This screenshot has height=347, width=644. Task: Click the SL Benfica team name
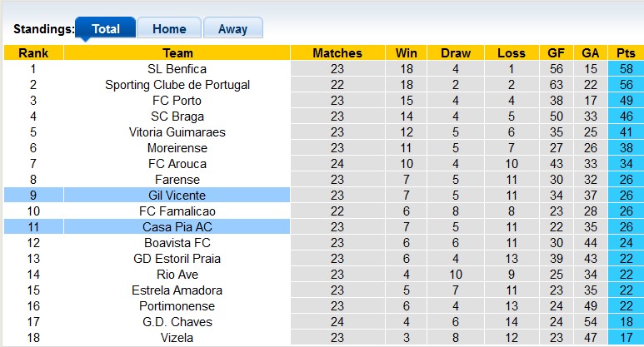[x=177, y=69]
